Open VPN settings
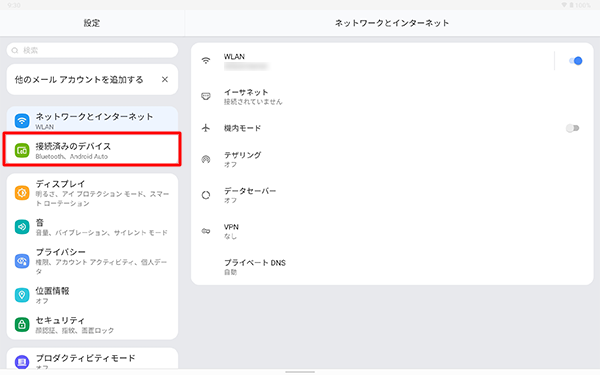Image resolution: width=600 pixels, height=375 pixels. pyautogui.click(x=392, y=231)
